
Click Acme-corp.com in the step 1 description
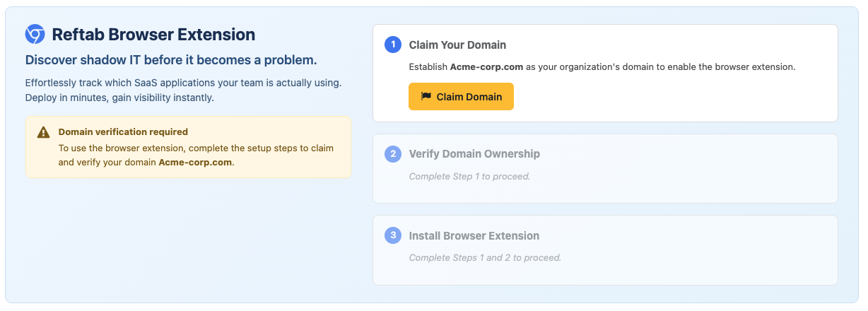tap(486, 67)
